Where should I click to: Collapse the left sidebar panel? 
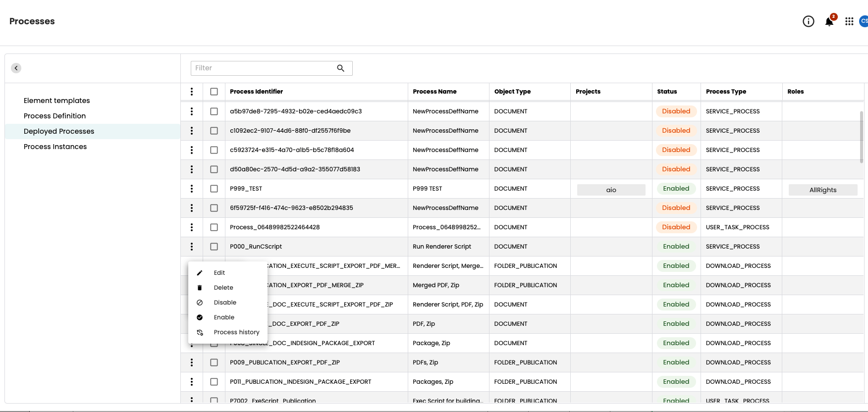(x=16, y=68)
